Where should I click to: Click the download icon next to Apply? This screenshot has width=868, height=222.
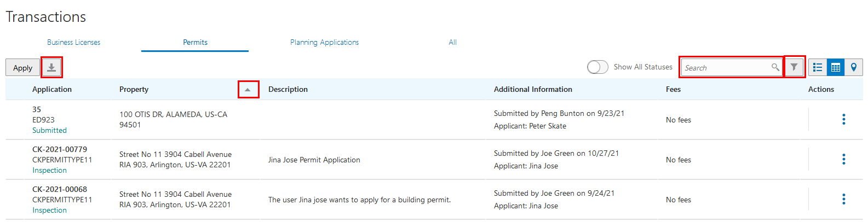coord(51,67)
